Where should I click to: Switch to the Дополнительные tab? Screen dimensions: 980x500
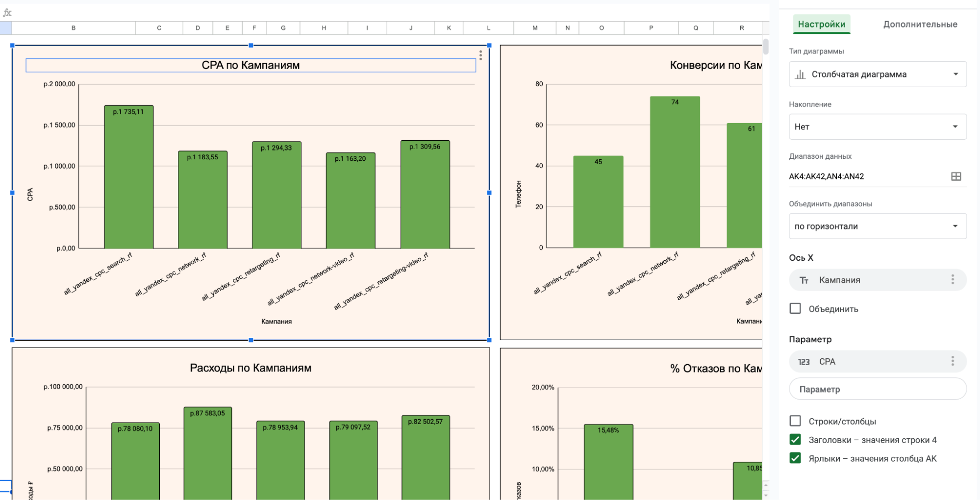pos(920,25)
